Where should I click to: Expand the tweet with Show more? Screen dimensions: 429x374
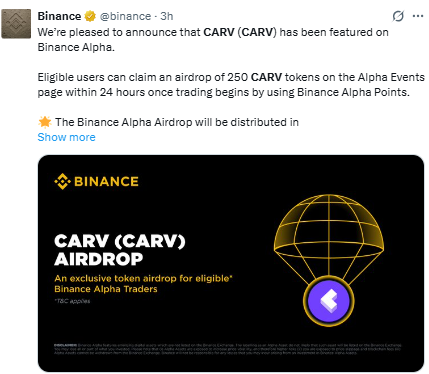click(66, 137)
